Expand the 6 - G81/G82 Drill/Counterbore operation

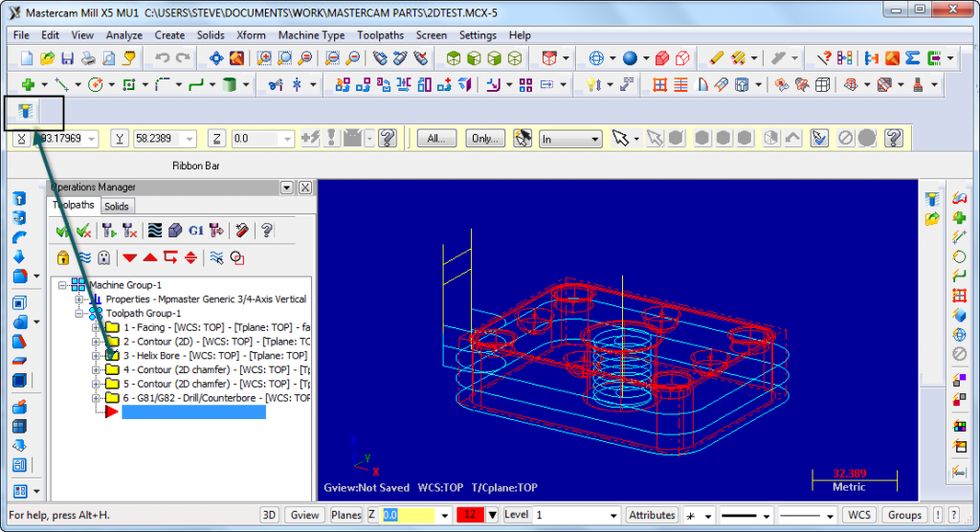(x=96, y=398)
